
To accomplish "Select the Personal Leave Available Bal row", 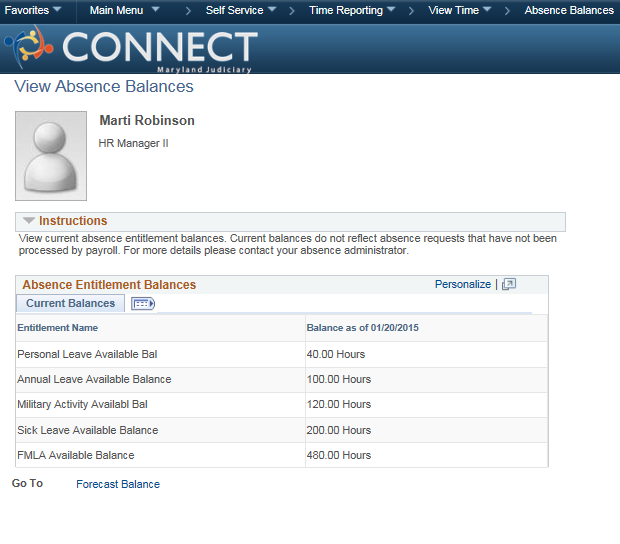I will 87,354.
